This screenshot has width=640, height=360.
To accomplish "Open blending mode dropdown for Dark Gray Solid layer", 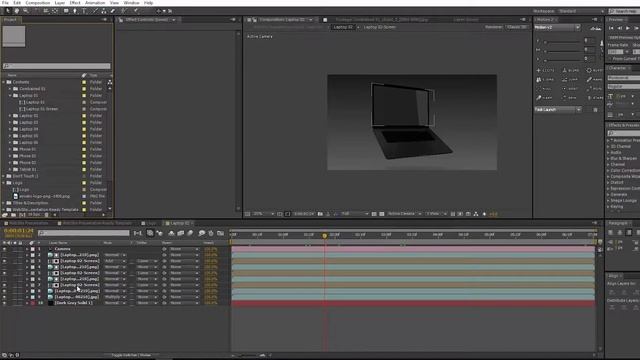I will 115,303.
